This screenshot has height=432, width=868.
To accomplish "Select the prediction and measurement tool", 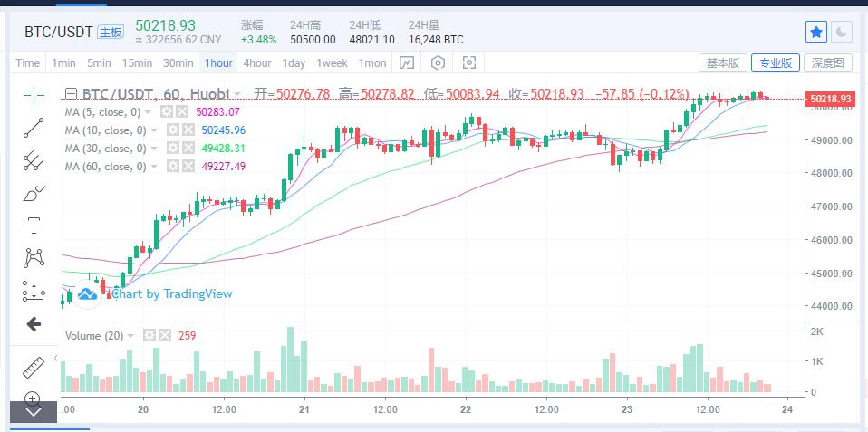I will pyautogui.click(x=34, y=291).
